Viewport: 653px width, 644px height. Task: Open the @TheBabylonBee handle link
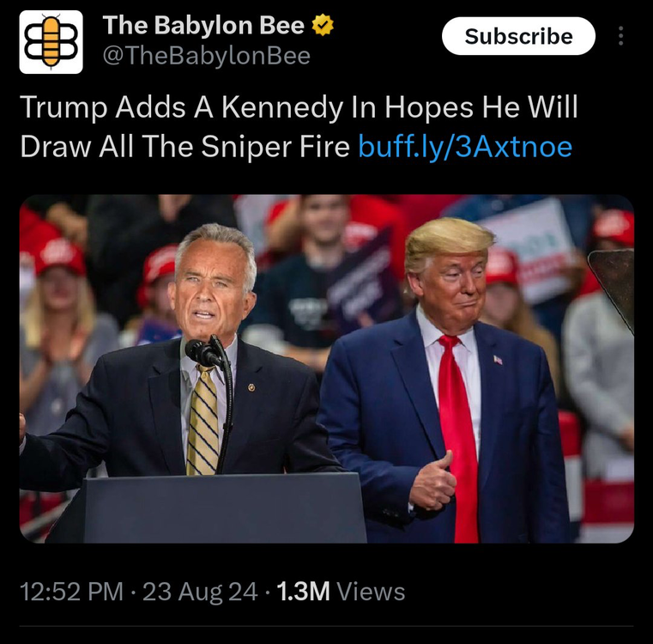pyautogui.click(x=207, y=56)
